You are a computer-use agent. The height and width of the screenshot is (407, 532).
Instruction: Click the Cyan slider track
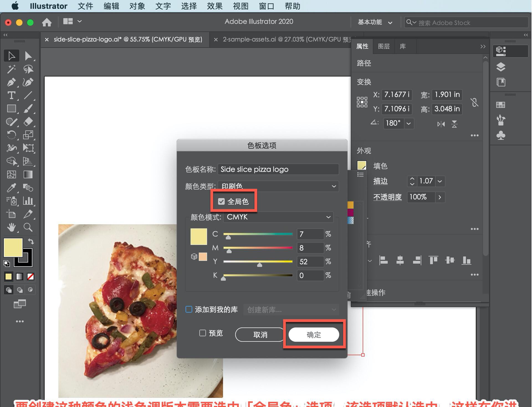[x=258, y=234]
